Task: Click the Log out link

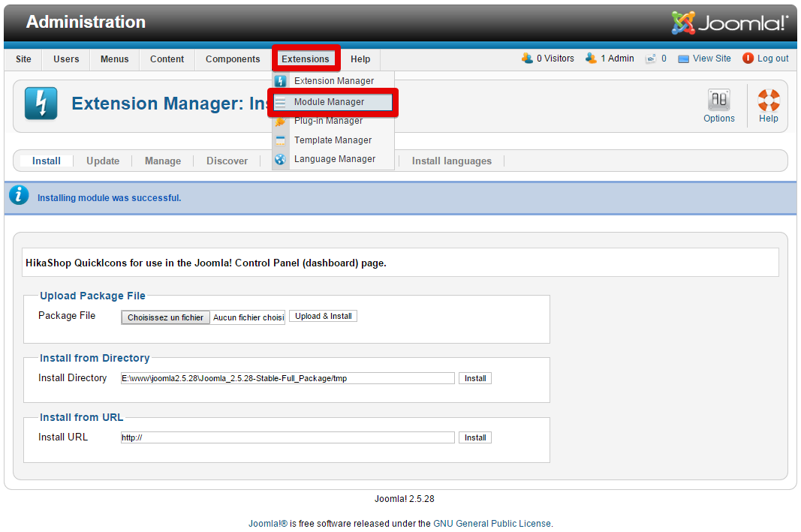Action: click(x=773, y=59)
